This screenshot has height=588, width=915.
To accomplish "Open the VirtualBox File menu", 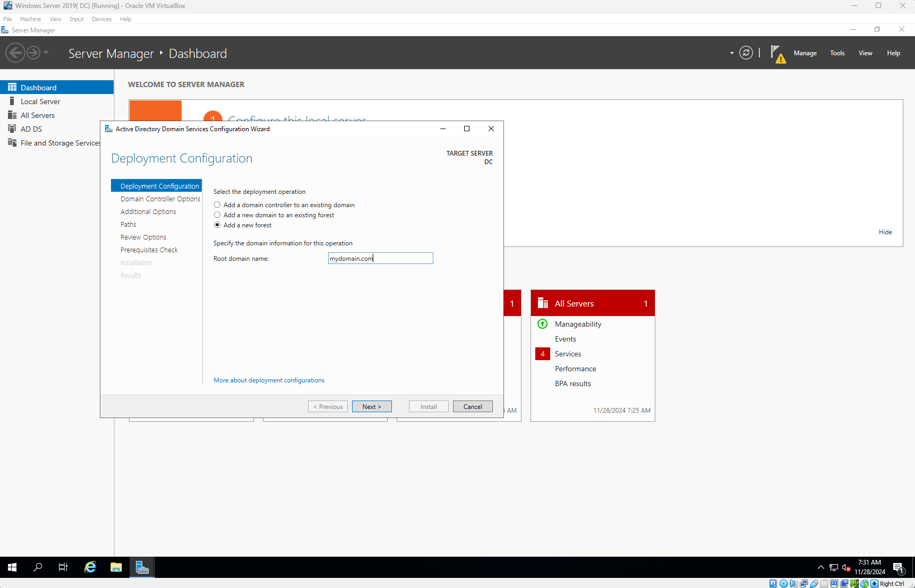I will (x=7, y=19).
